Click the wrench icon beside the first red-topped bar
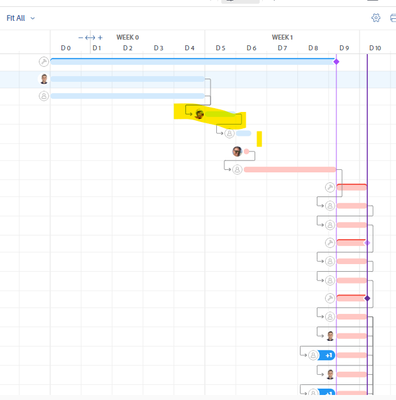This screenshot has width=396, height=400. click(x=330, y=187)
